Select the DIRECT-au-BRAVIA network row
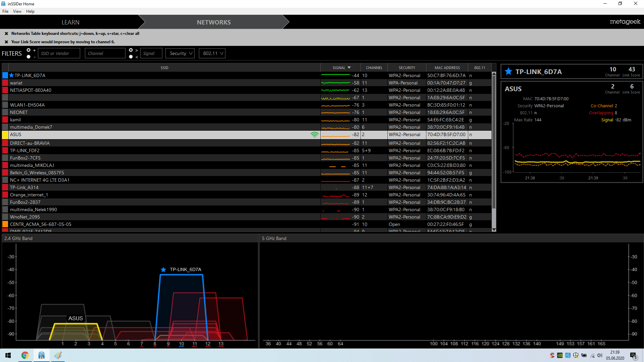 pos(247,143)
